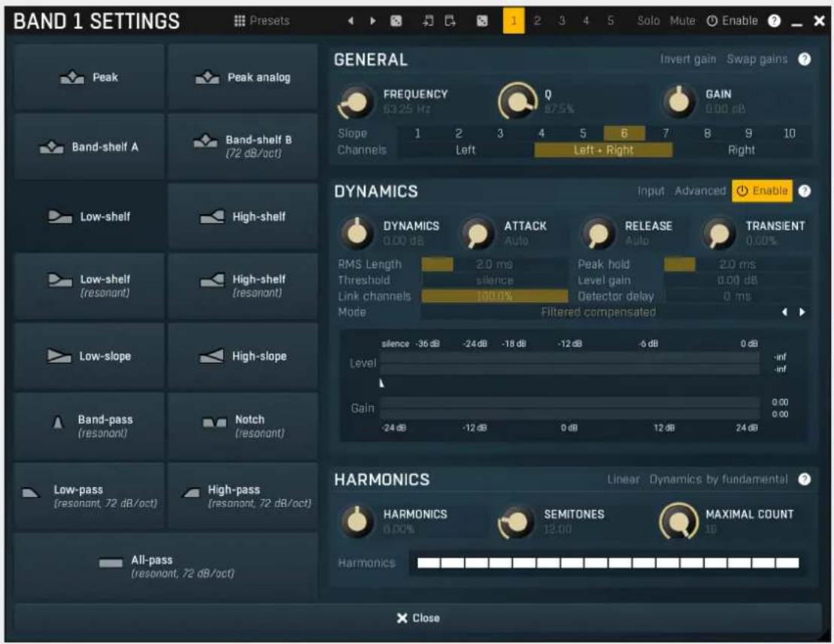Load previous preset with left arrow

click(350, 21)
